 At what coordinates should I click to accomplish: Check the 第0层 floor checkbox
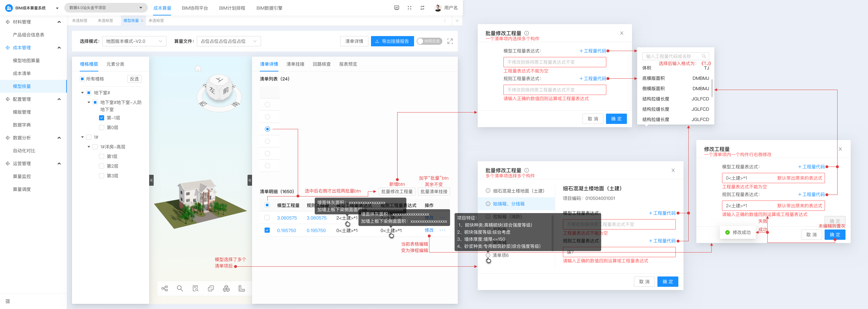(101, 127)
